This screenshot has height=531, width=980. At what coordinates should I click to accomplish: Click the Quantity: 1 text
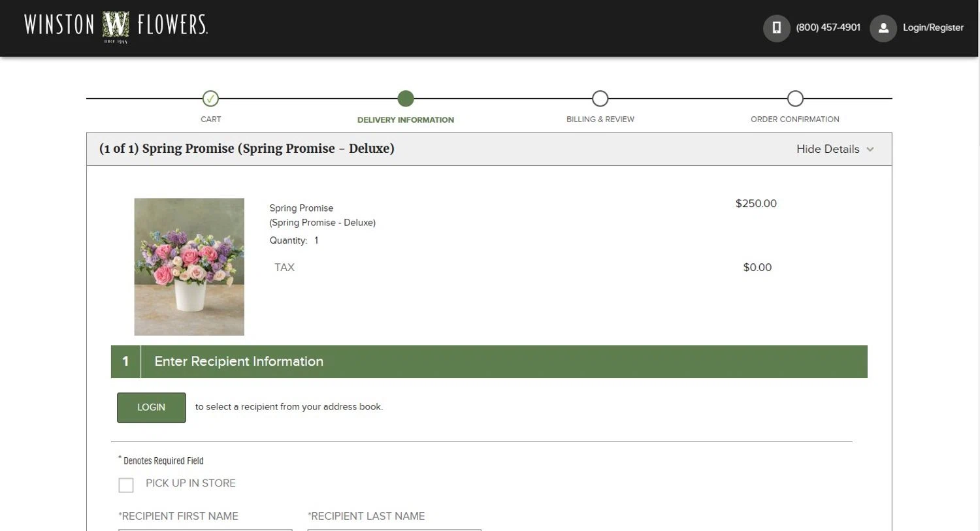[294, 240]
